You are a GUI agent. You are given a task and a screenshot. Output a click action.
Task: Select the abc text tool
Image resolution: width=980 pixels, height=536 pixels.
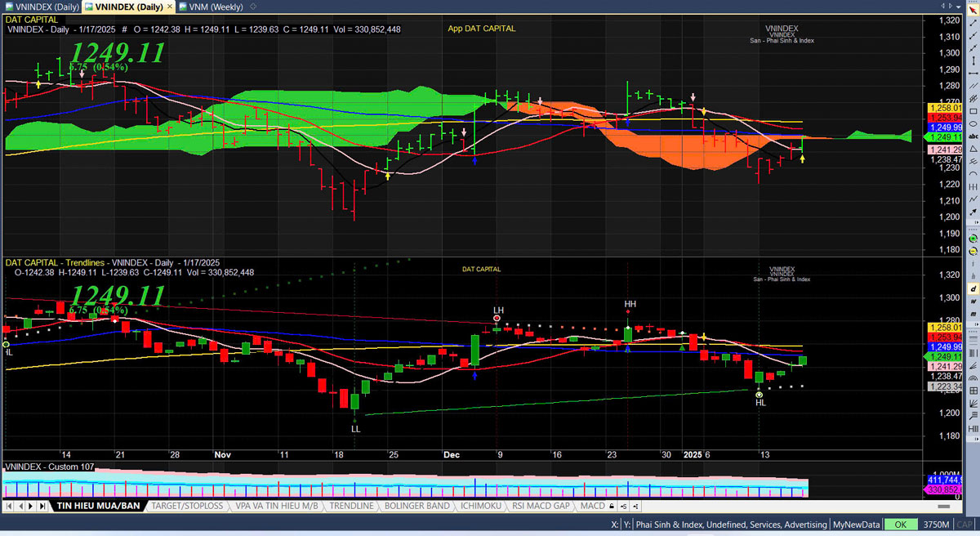pos(973,136)
